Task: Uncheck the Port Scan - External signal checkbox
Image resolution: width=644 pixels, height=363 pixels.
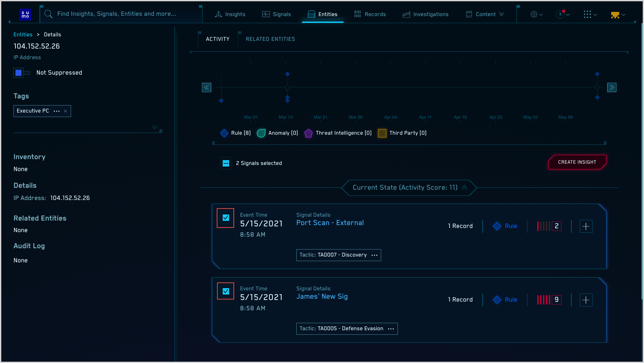Action: click(x=226, y=218)
